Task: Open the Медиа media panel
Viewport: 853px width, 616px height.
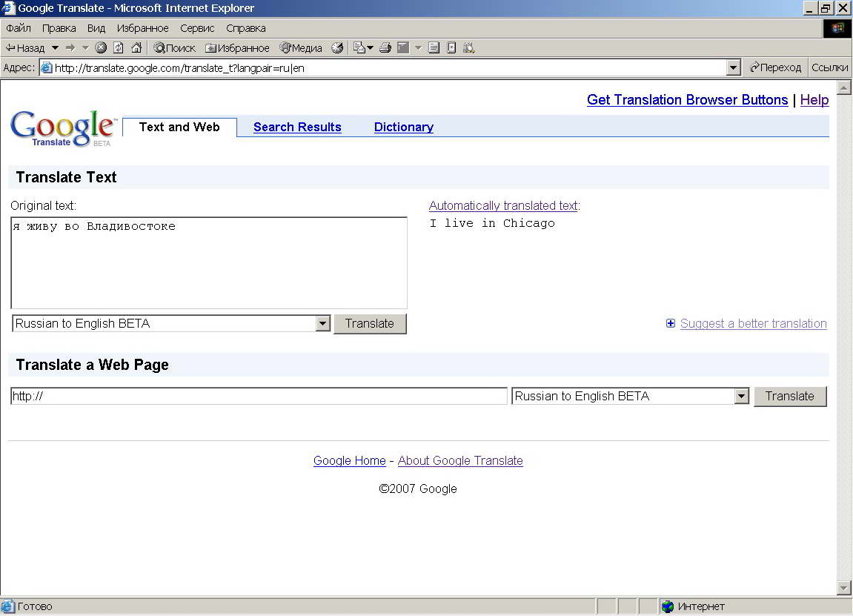Action: (x=301, y=48)
